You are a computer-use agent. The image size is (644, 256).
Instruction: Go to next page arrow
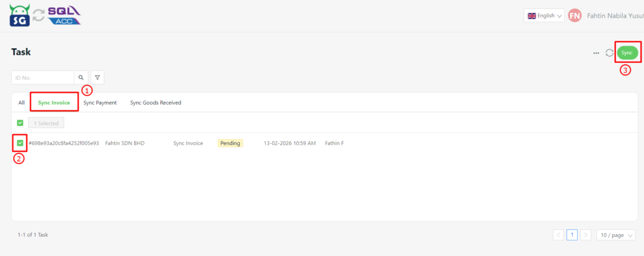(x=585, y=235)
